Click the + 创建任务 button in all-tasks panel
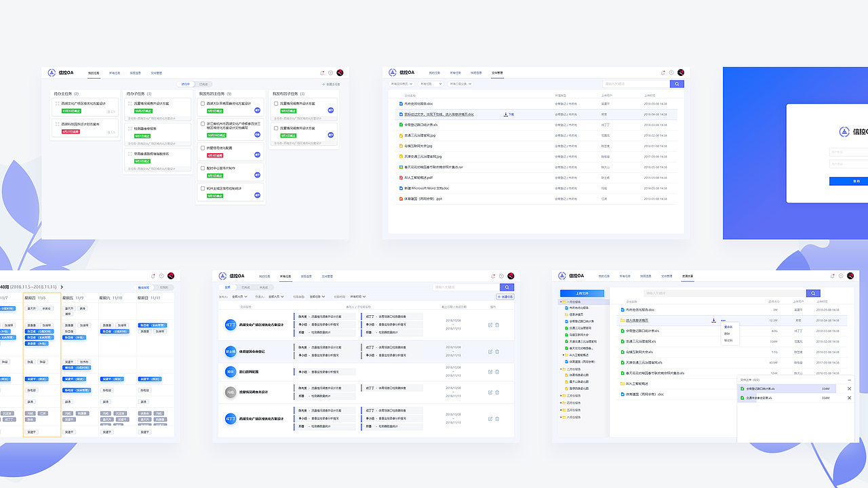 click(505, 296)
